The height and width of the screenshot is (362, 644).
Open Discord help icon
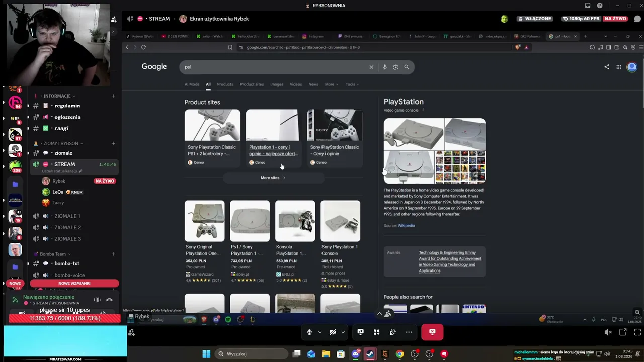(x=600, y=6)
